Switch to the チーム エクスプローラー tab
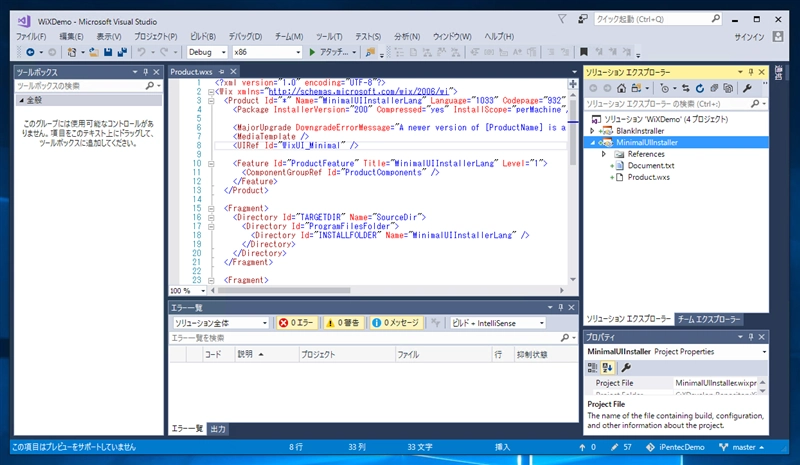 click(709, 320)
